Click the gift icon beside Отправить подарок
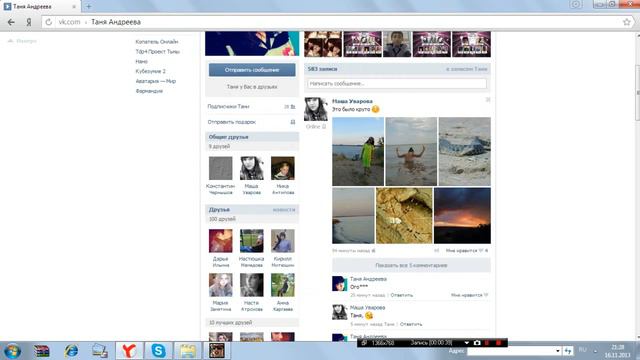 point(293,122)
